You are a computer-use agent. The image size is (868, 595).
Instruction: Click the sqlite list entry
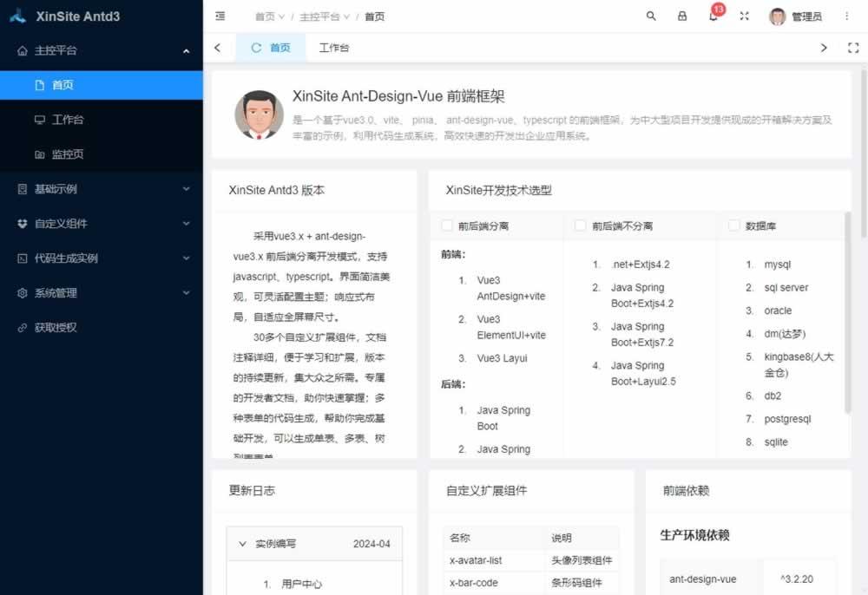pos(775,441)
